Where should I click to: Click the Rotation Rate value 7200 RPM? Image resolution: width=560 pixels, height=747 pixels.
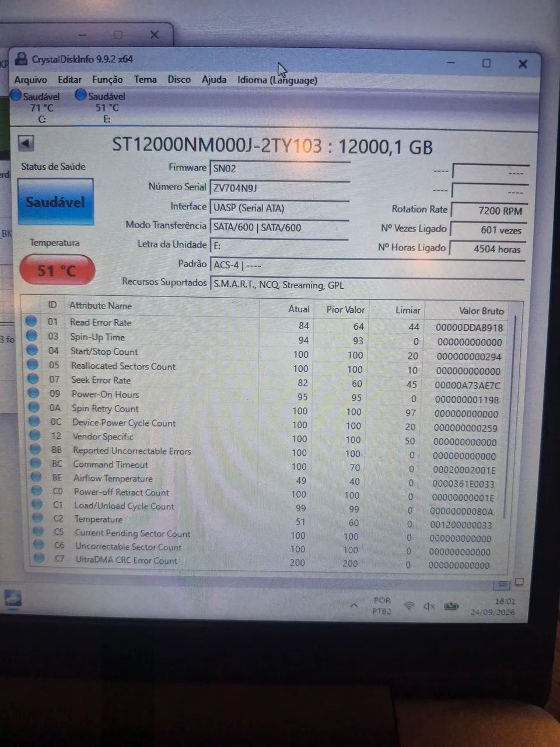(489, 211)
